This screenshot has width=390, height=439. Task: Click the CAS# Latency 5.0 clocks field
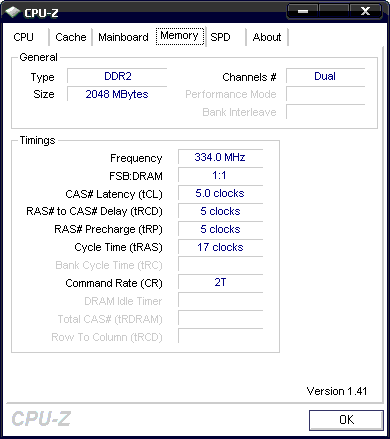220,193
